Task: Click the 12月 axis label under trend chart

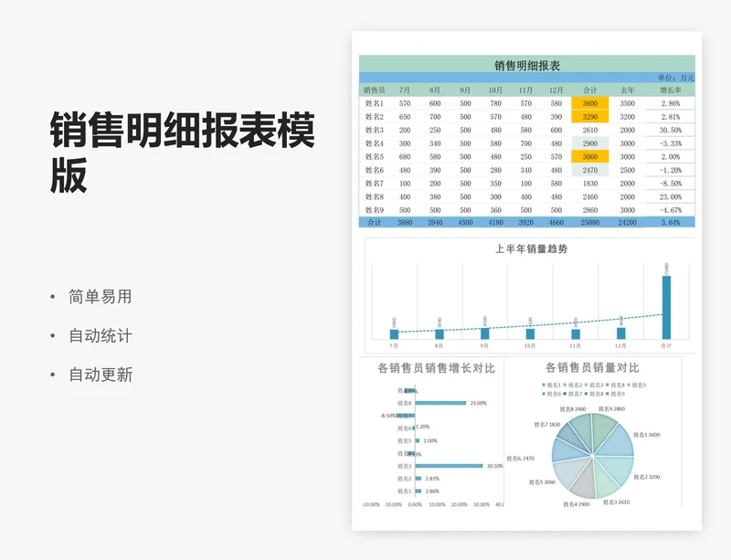Action: (x=620, y=345)
